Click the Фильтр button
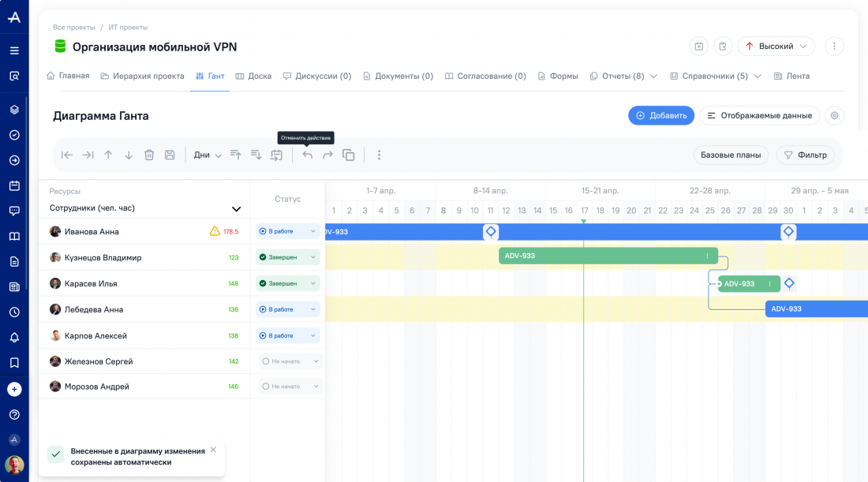The width and height of the screenshot is (868, 482). [x=805, y=155]
